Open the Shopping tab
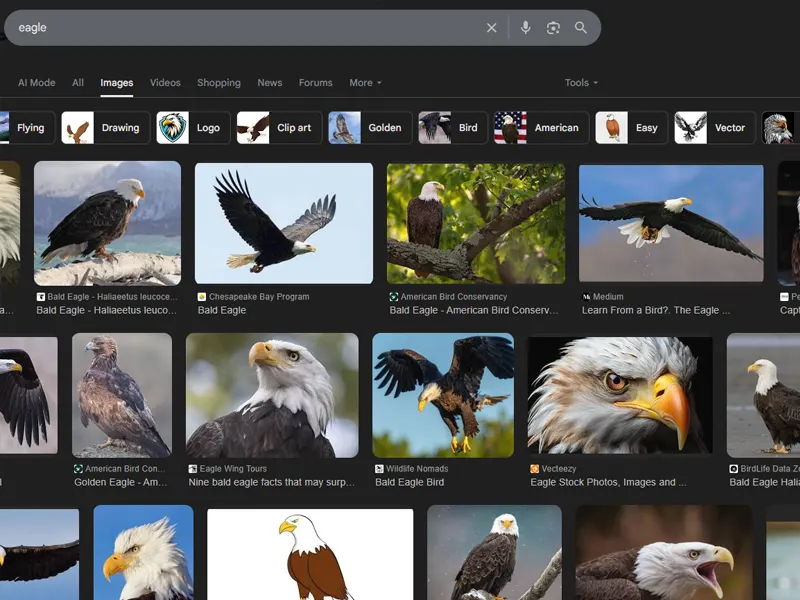800x600 pixels. coord(219,83)
